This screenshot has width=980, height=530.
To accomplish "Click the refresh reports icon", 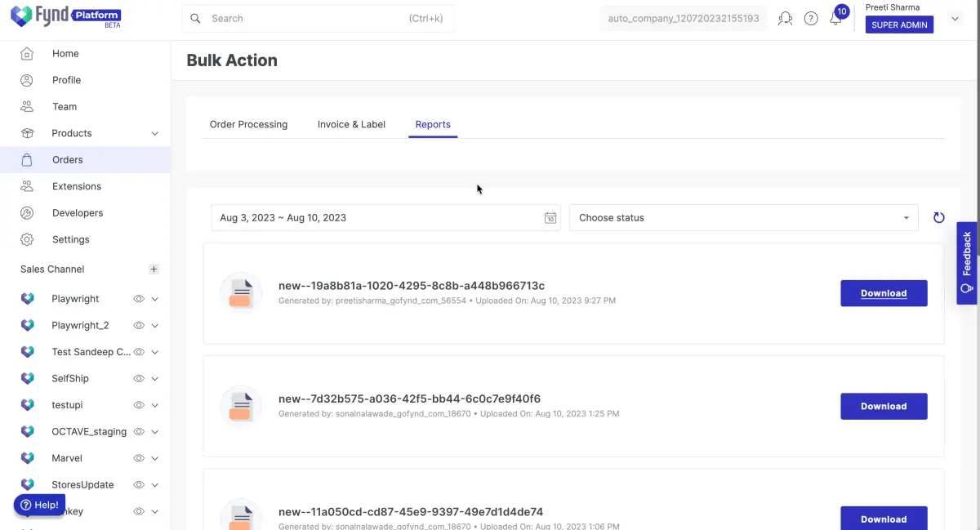I will 939,218.
